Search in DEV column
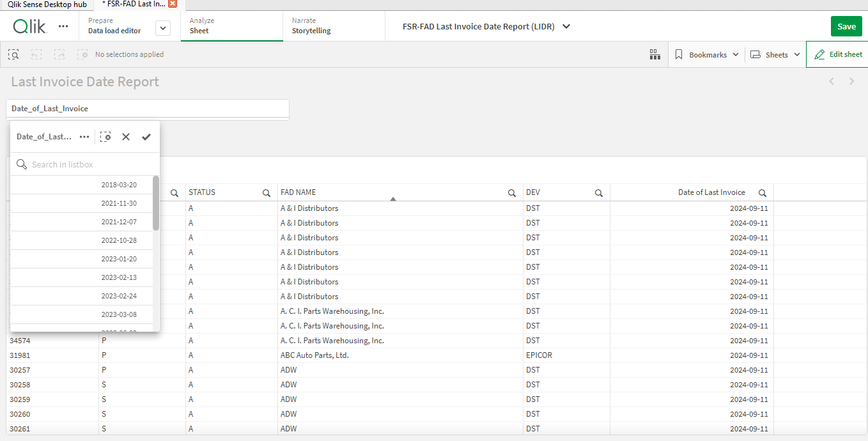Image resolution: width=868 pixels, height=441 pixels. point(599,192)
